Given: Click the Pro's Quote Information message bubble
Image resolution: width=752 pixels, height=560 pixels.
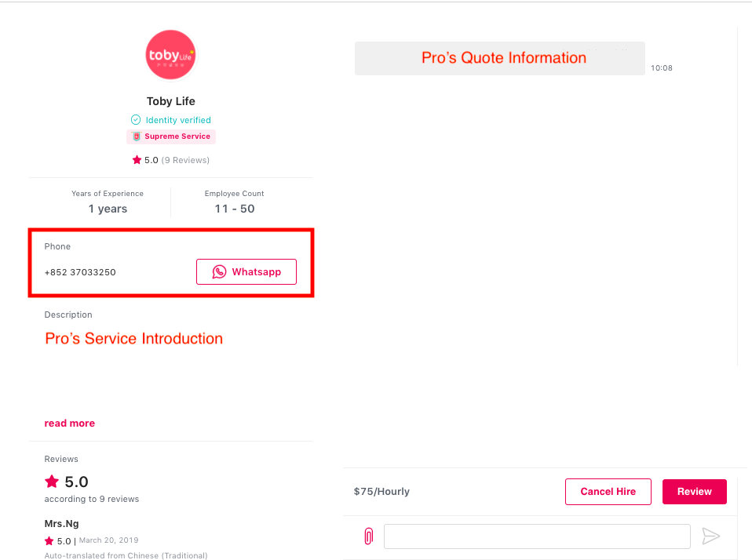Looking at the screenshot, I should (x=500, y=58).
